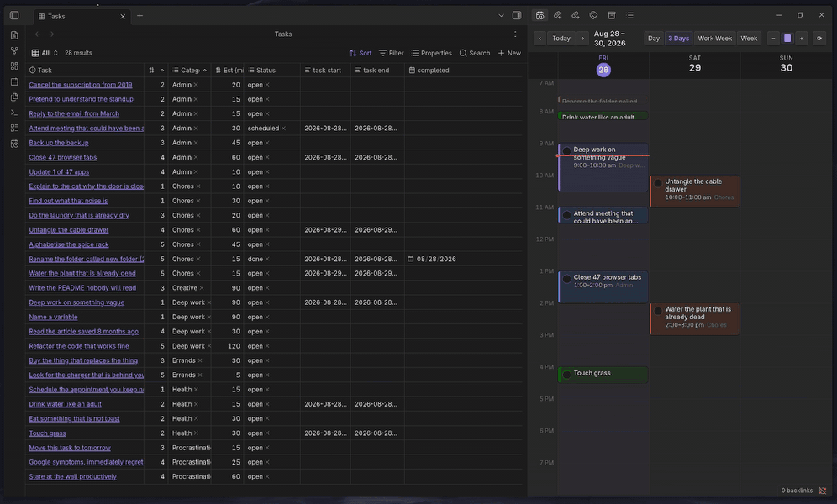Toggle sort arrow on Category column header
Viewport: 837px width, 504px height.
tap(204, 70)
